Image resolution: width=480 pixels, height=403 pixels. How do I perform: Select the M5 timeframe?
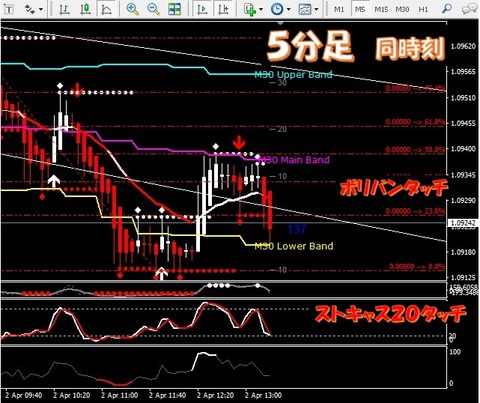(x=360, y=9)
